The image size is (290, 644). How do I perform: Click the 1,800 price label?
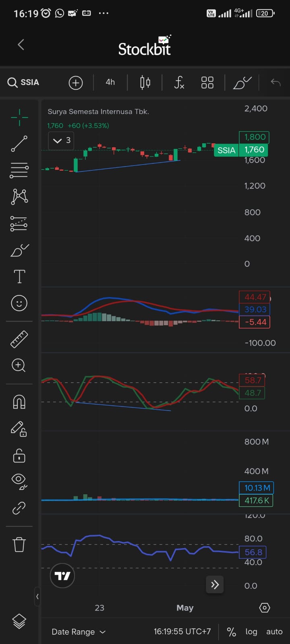254,137
